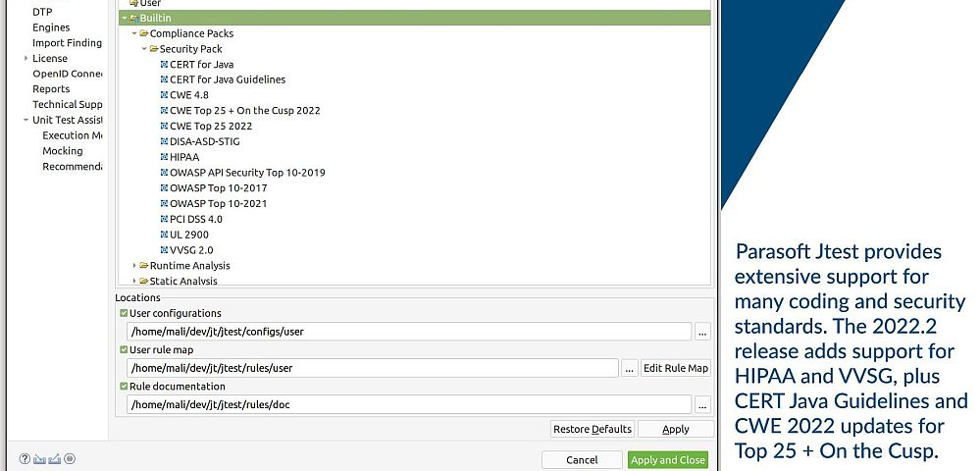Expand the Static Analysis node arrow
This screenshot has height=471, width=980.
point(134,281)
